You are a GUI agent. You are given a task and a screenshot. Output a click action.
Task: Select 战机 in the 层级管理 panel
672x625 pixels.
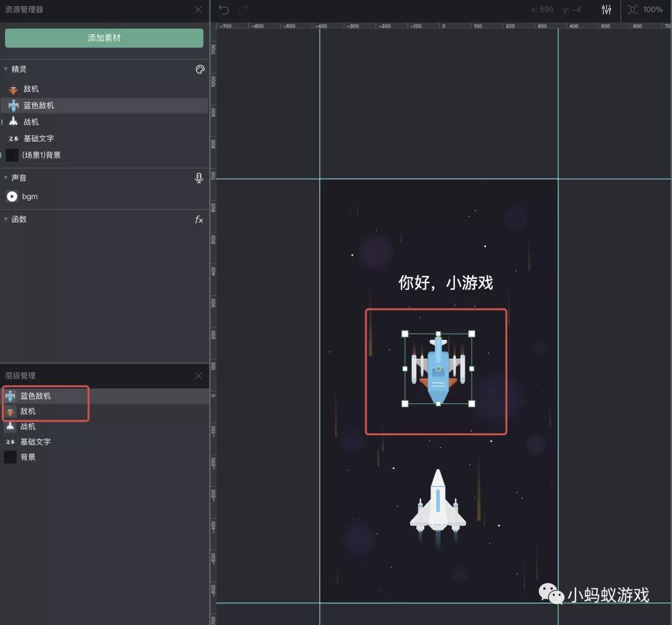(27, 426)
